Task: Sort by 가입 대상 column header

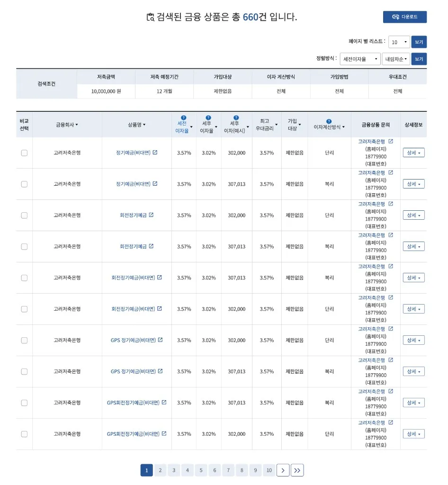Action: click(295, 125)
